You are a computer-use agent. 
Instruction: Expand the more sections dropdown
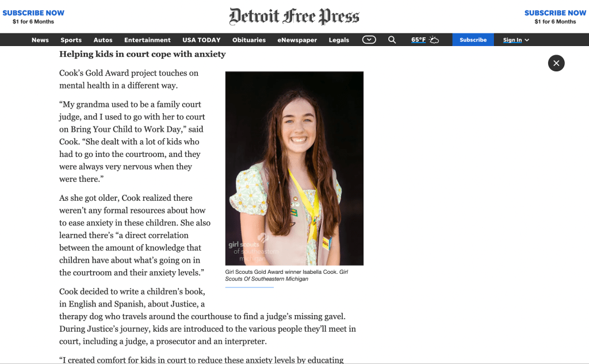pyautogui.click(x=369, y=40)
